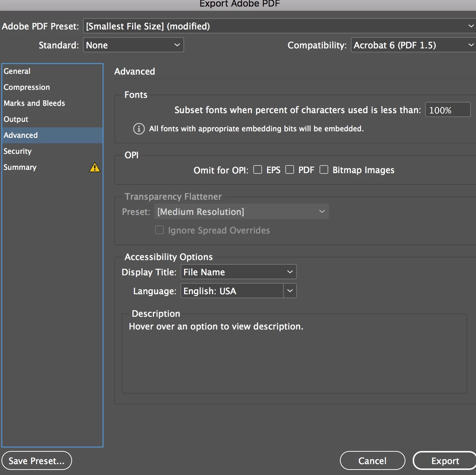Toggle the Ignore Spread Overrides checkbox
Viewport: 476px width, 475px height.
(x=159, y=230)
